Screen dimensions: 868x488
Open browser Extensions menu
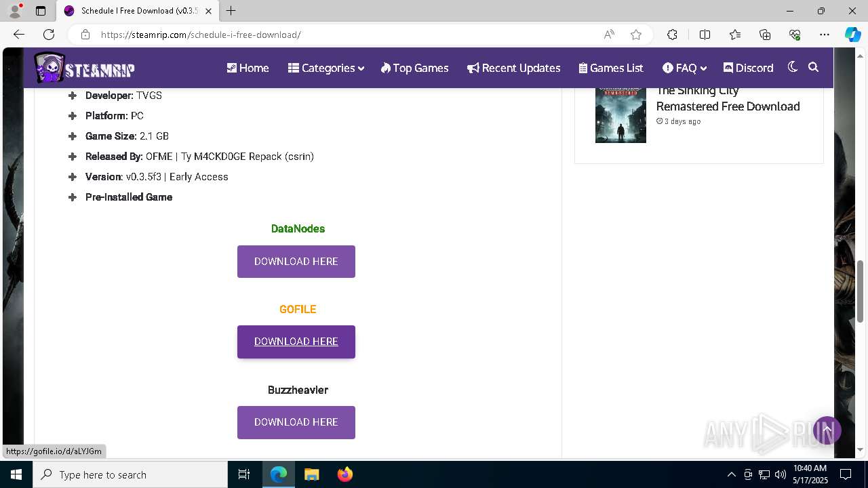coord(672,35)
